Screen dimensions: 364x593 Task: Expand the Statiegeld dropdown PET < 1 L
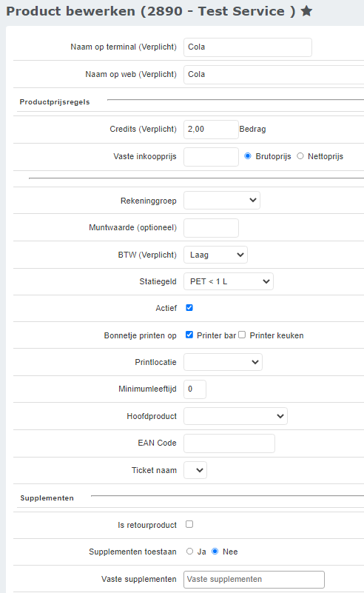click(x=229, y=281)
